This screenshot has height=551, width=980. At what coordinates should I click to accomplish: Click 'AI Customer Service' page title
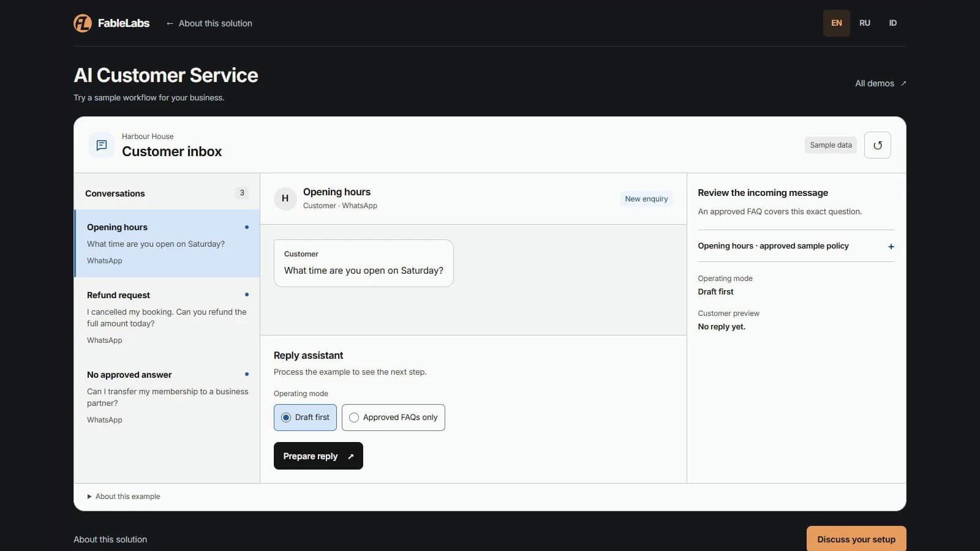coord(166,75)
